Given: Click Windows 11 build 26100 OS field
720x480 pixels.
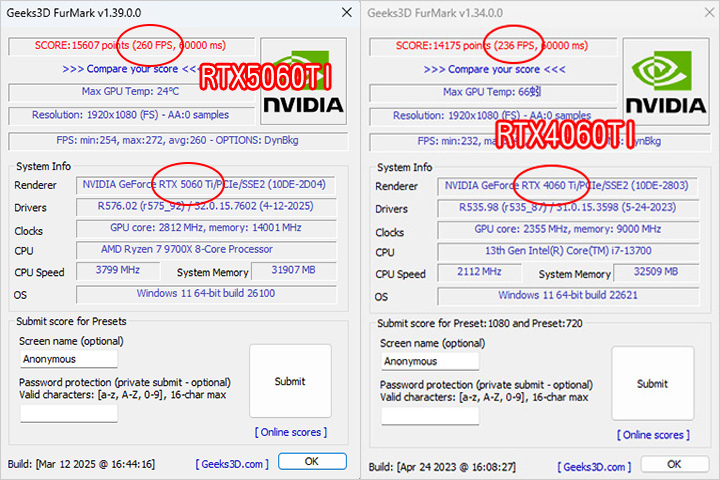Looking at the screenshot, I should coord(206,294).
